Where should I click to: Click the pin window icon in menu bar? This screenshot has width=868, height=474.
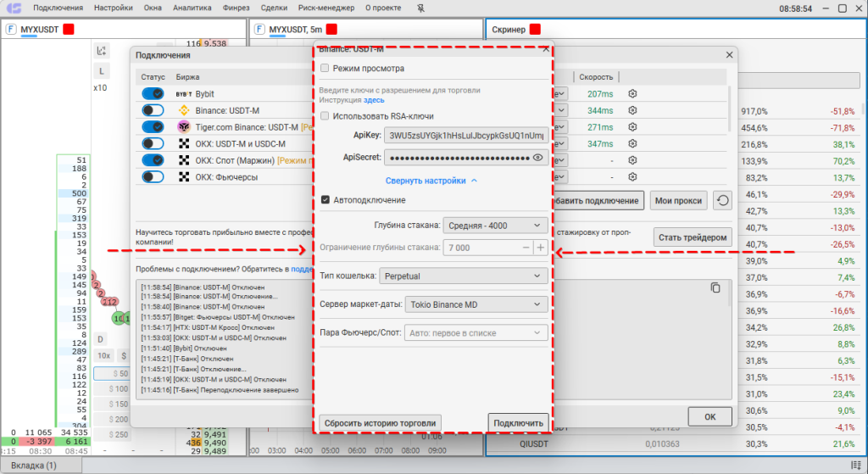pos(422,8)
